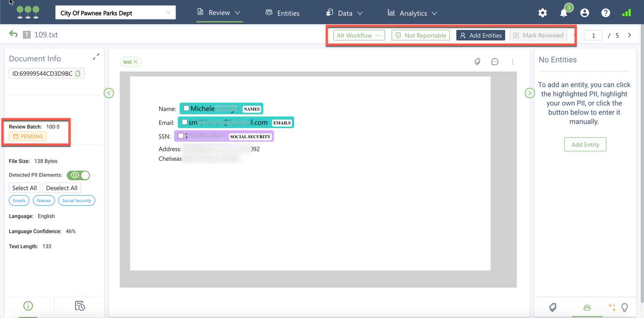Open the comments bubble icon
Screen dimensions: 644x318
(495, 62)
